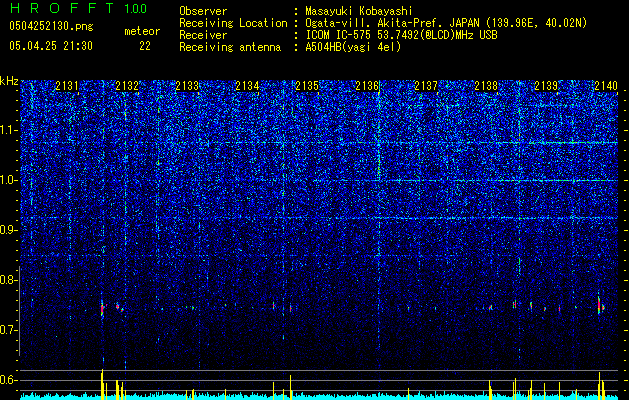Viewport: 629px width, 400px height.
Task: Click the 1.1 kHz axis tick label
Action: [x=9, y=130]
